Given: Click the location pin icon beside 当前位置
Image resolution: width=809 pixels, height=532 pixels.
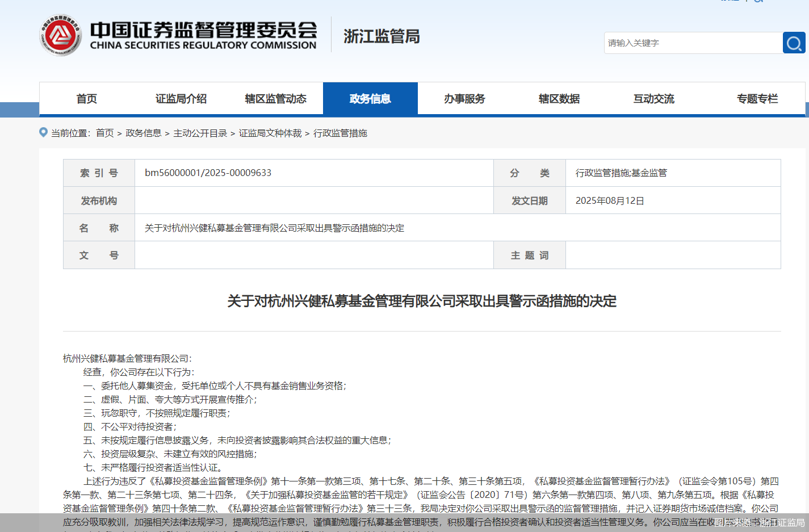Looking at the screenshot, I should pyautogui.click(x=43, y=132).
